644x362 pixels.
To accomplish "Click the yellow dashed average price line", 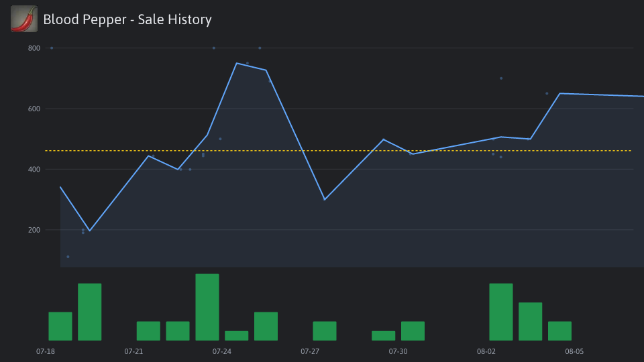I will [338, 151].
